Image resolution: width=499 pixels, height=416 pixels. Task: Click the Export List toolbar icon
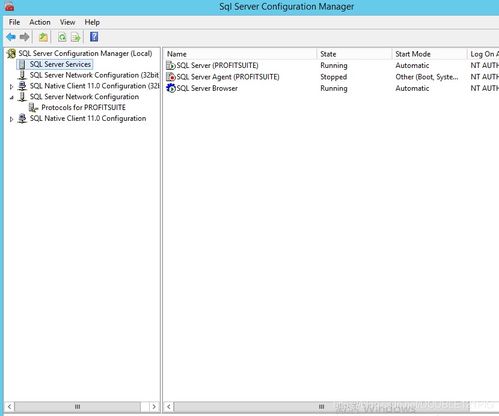[x=76, y=37]
